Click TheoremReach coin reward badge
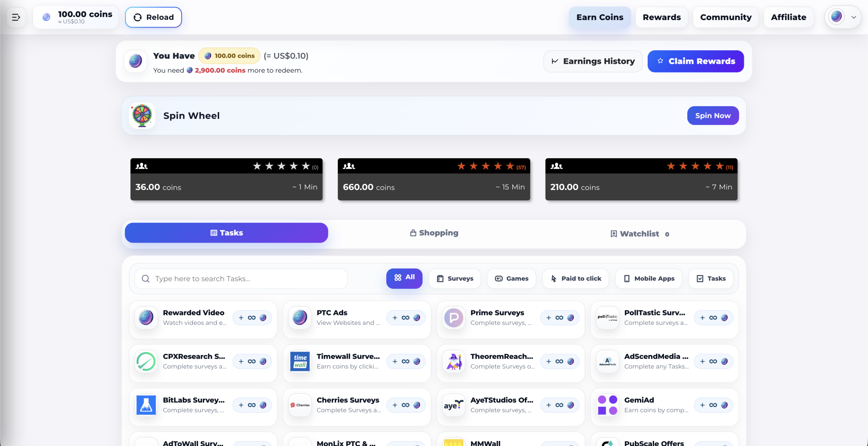This screenshot has width=868, height=446. pyautogui.click(x=560, y=361)
